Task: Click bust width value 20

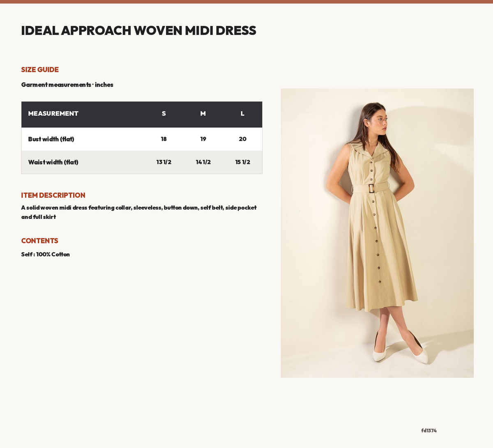Action: coord(242,139)
